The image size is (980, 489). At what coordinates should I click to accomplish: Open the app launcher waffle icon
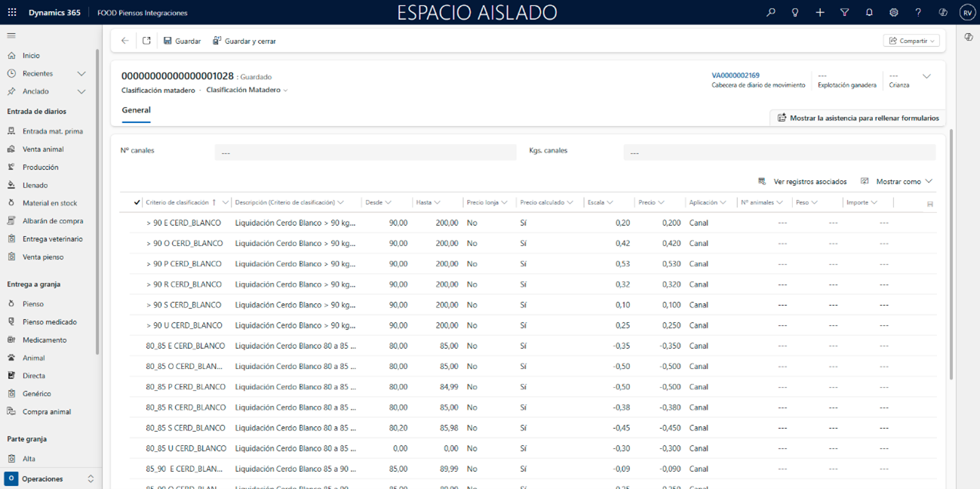(12, 12)
